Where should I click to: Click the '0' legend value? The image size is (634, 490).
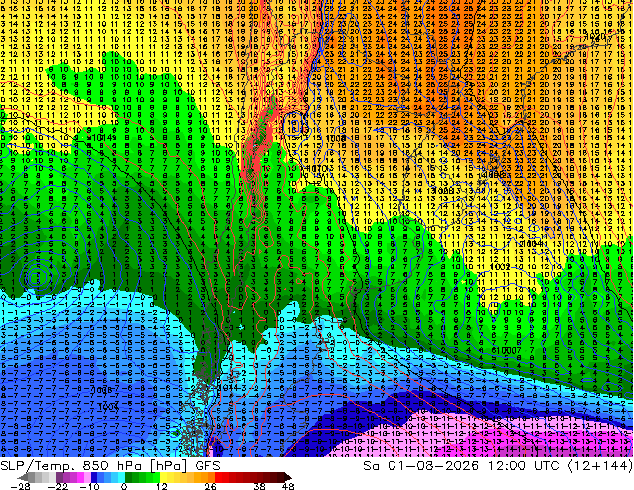click(124, 486)
